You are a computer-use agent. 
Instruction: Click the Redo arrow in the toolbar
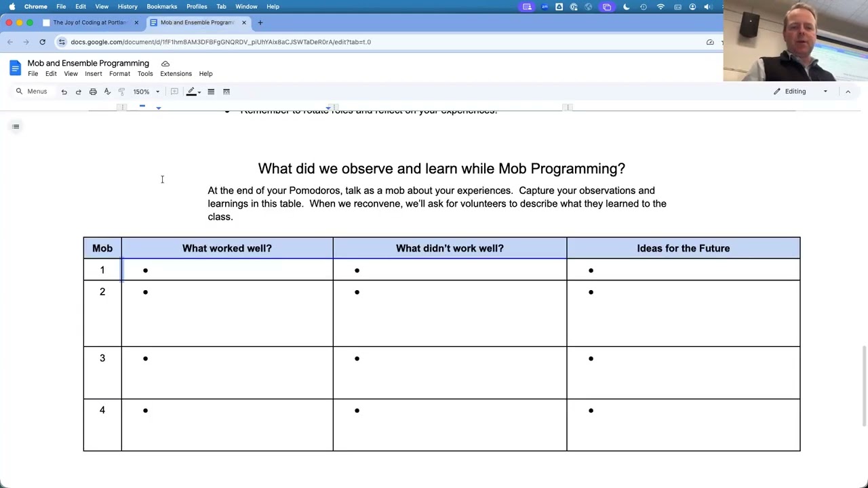click(78, 91)
